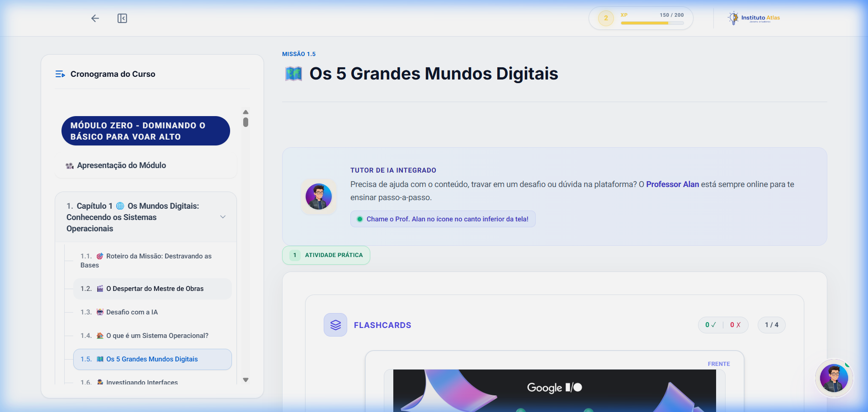Viewport: 868px width, 412px height.
Task: Click the 1 / 4 card counter
Action: click(771, 325)
